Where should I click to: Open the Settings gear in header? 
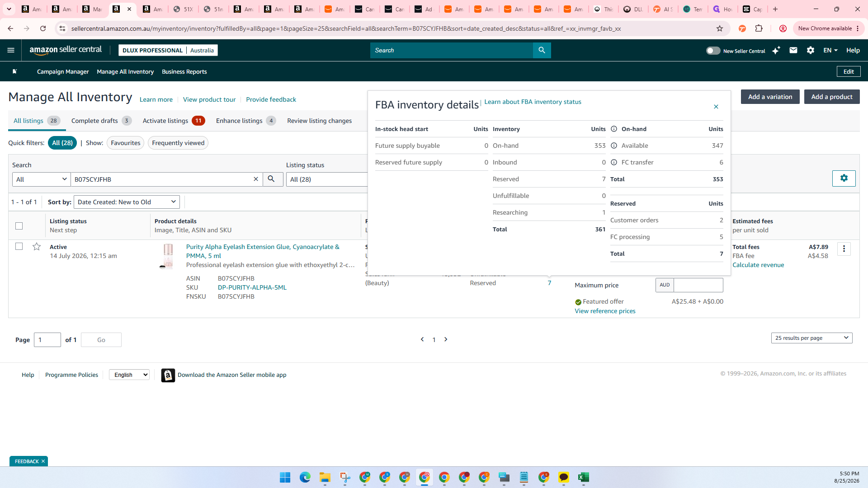coord(811,50)
